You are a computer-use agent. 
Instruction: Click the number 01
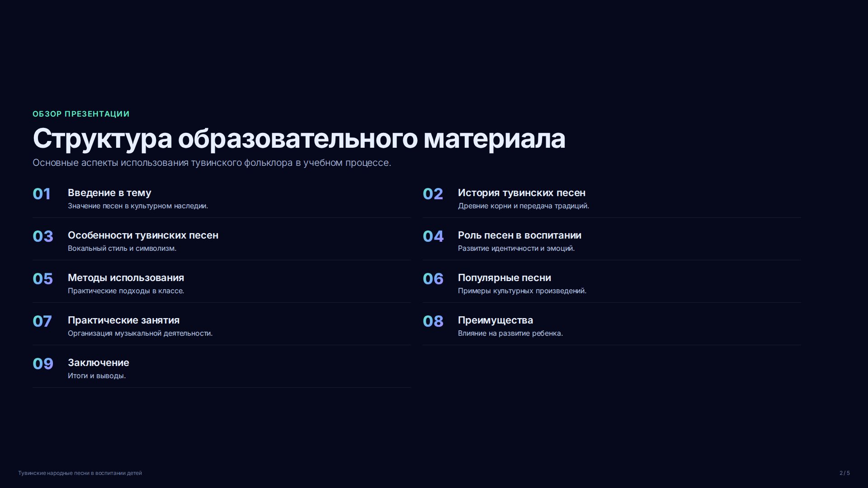(42, 194)
